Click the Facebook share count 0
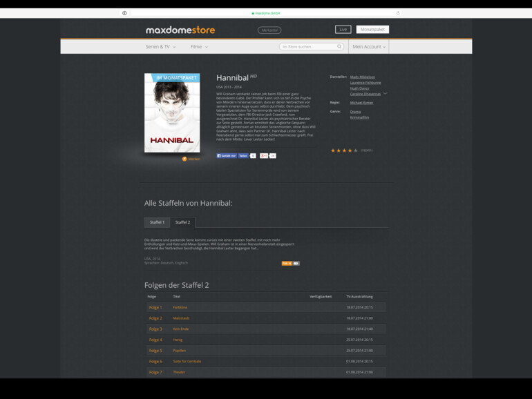Image resolution: width=532 pixels, height=399 pixels. point(253,156)
